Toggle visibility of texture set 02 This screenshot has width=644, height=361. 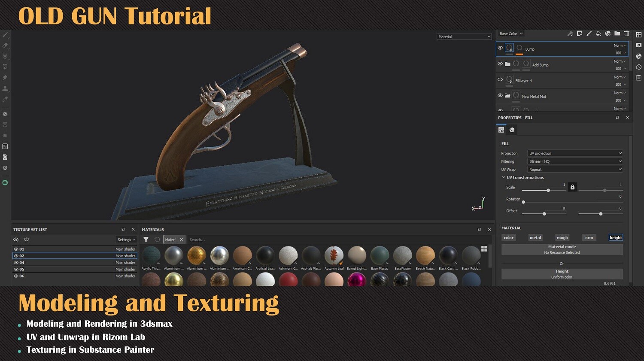tap(16, 256)
